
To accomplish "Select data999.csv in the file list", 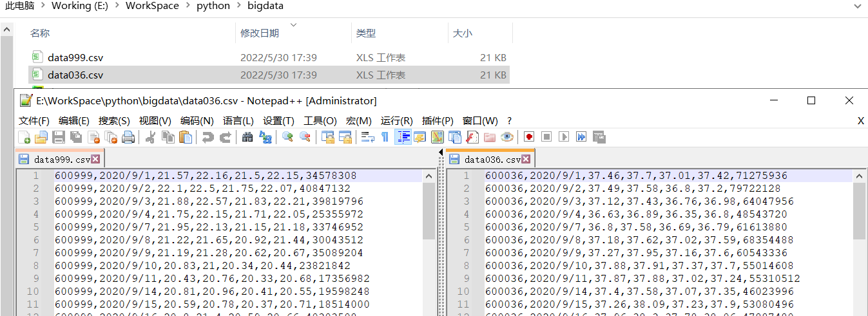I will coord(75,57).
